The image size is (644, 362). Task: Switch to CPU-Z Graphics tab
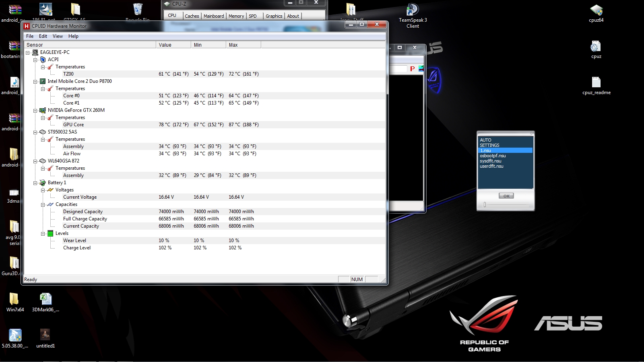coord(274,16)
